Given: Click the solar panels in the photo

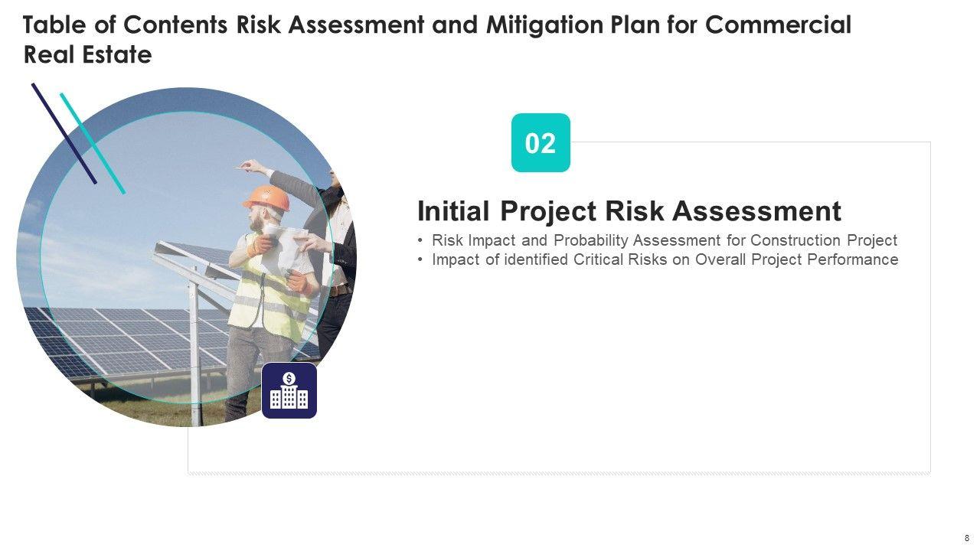Looking at the screenshot, I should [115, 337].
